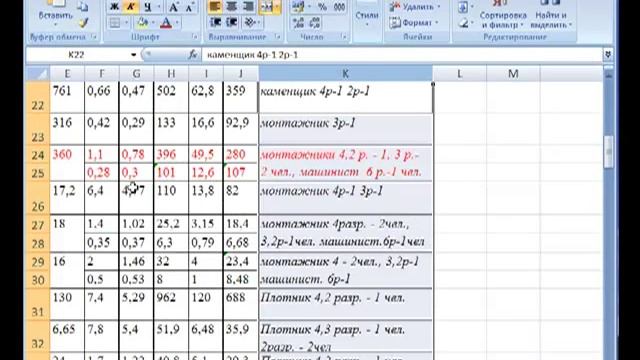Open the fx Insert Function dialog

pos(193,54)
